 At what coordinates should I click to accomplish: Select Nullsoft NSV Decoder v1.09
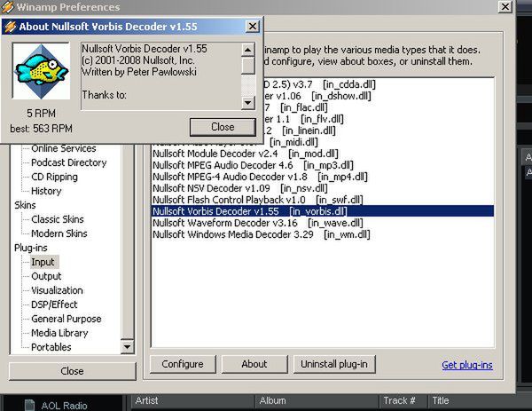(x=323, y=188)
